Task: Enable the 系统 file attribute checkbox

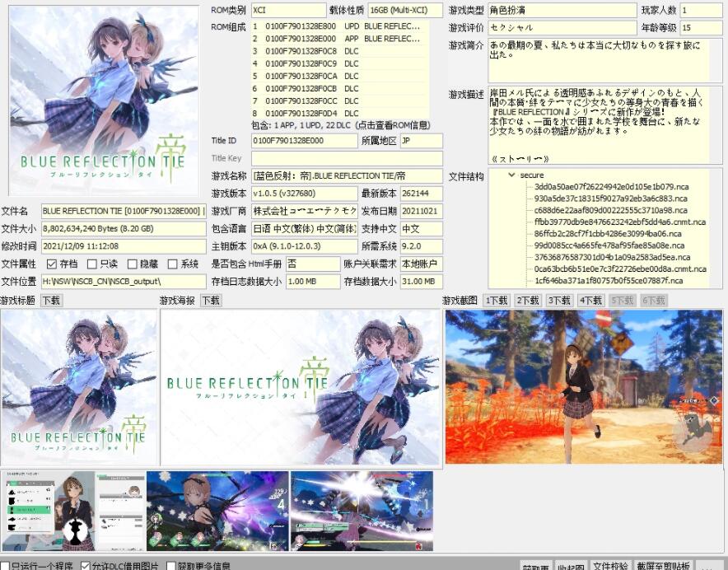Action: click(x=172, y=264)
